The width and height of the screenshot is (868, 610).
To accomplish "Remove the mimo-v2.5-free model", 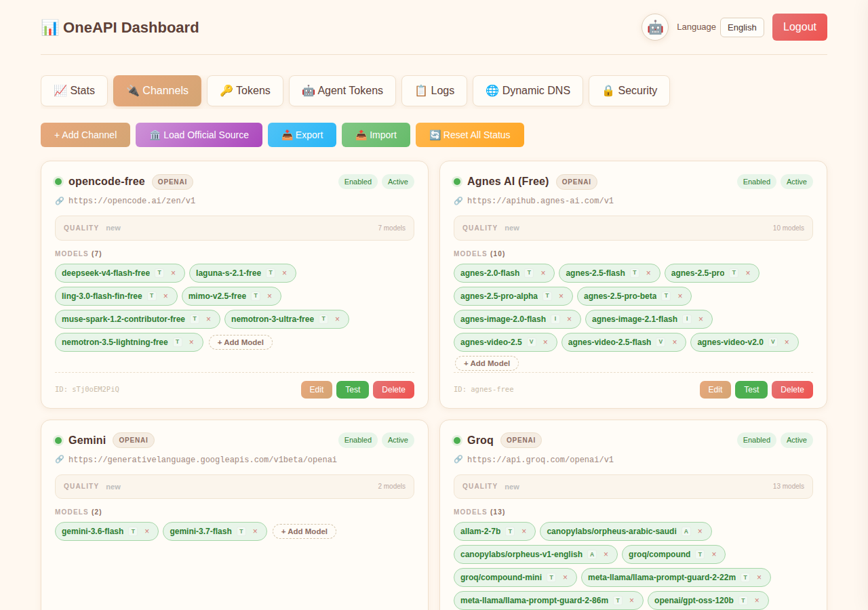I will tap(269, 296).
